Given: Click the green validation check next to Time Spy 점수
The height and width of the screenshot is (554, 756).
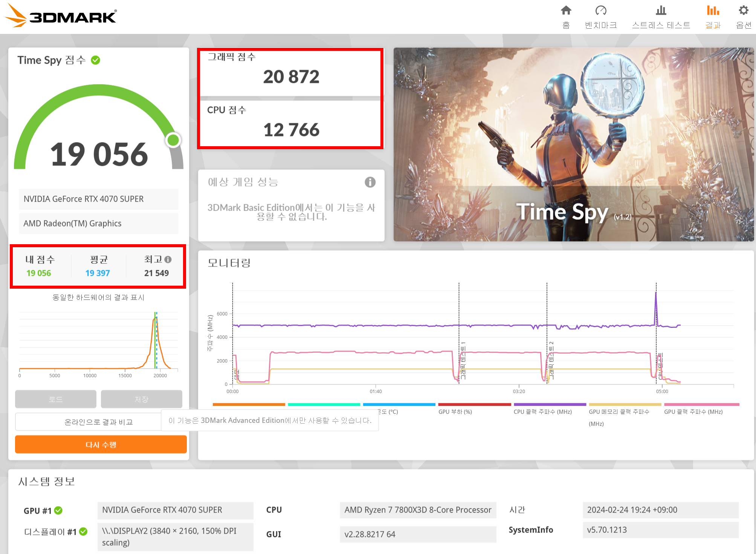Looking at the screenshot, I should [96, 60].
